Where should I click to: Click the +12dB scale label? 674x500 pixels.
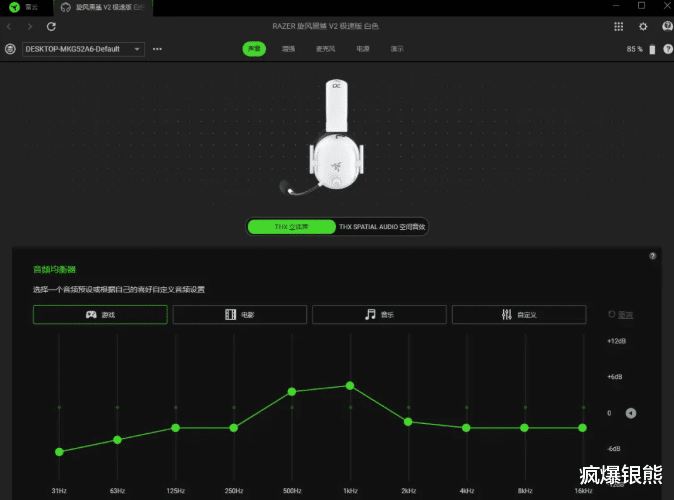616,341
